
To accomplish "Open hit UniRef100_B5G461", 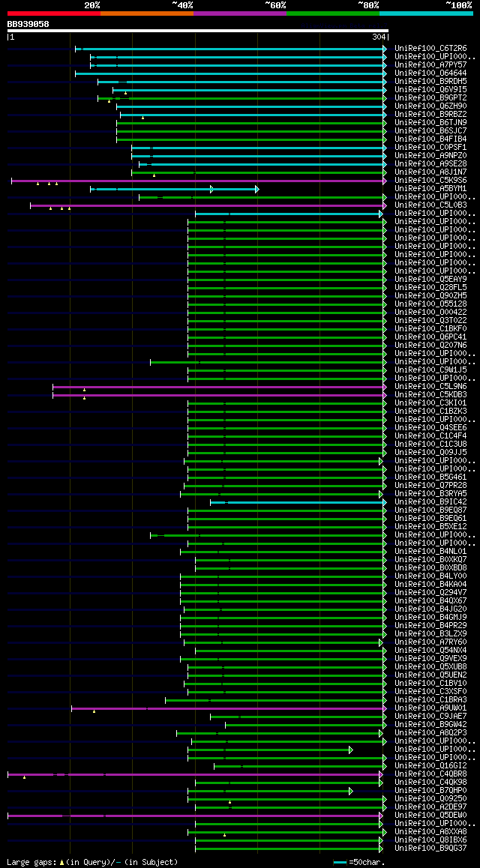I will pyautogui.click(x=430, y=477).
